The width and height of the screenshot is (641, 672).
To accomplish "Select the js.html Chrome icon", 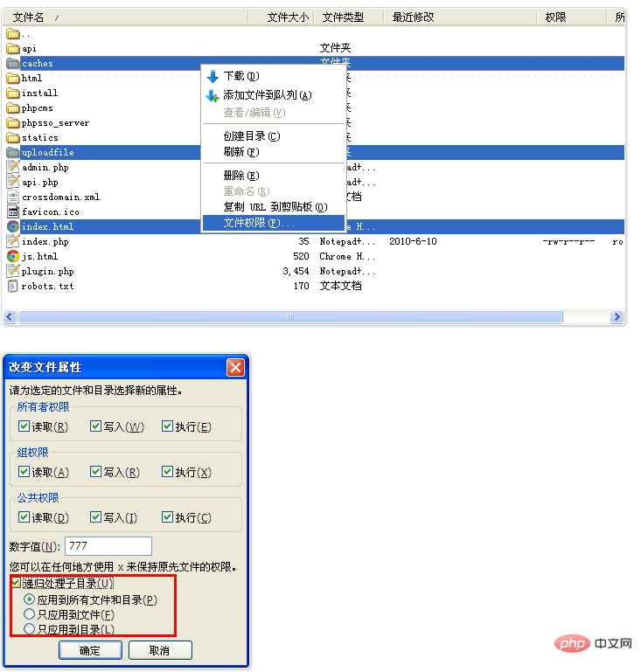I will 13,256.
